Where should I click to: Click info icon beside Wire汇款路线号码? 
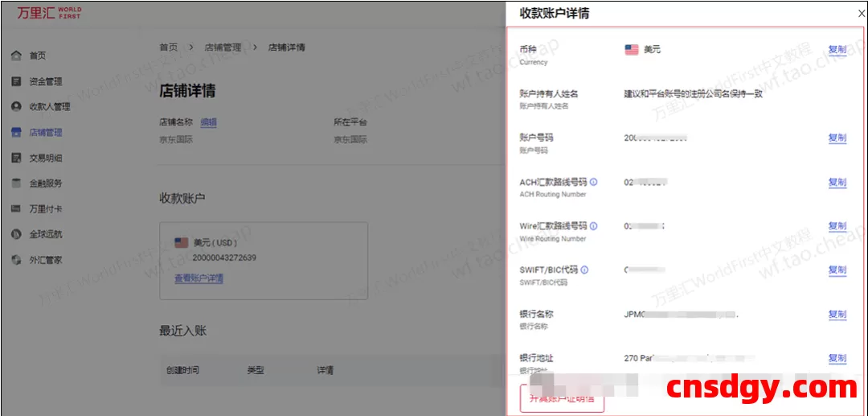tap(594, 226)
